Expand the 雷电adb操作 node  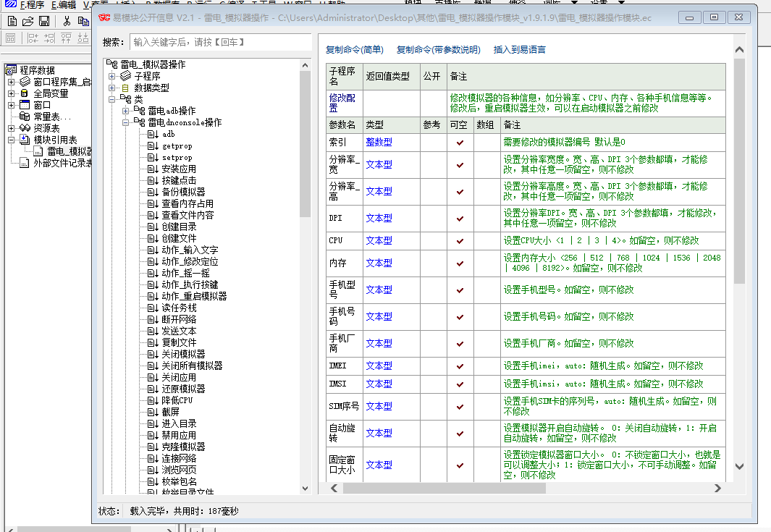click(126, 111)
